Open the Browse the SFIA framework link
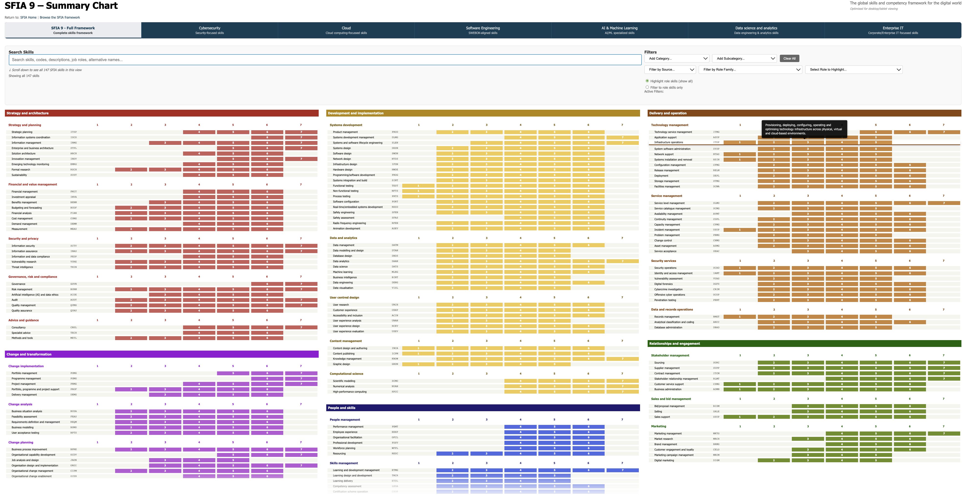This screenshot has height=495, width=980. pos(60,18)
